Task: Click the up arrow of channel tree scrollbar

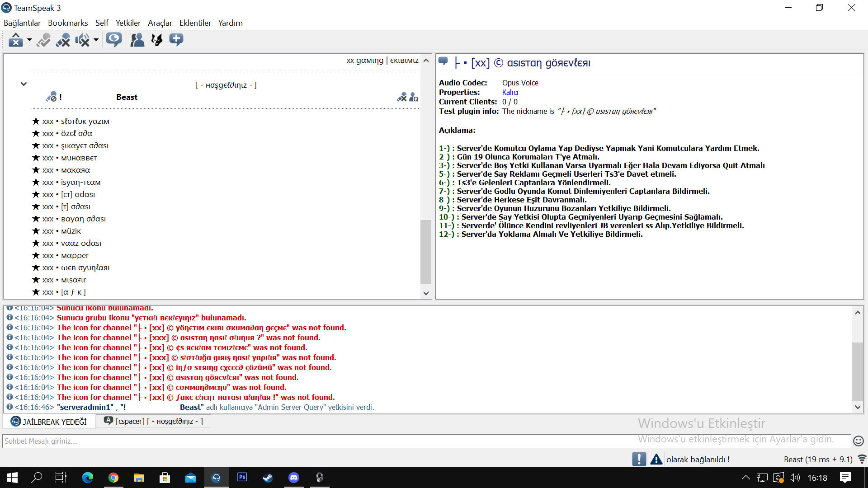Action: click(x=426, y=60)
